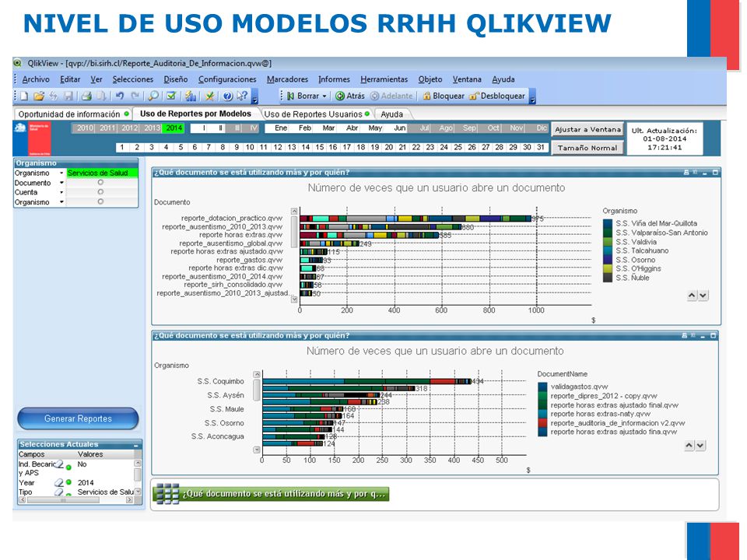The image size is (747, 560).
Task: Click the Ajustar a Ventana button
Action: point(588,130)
